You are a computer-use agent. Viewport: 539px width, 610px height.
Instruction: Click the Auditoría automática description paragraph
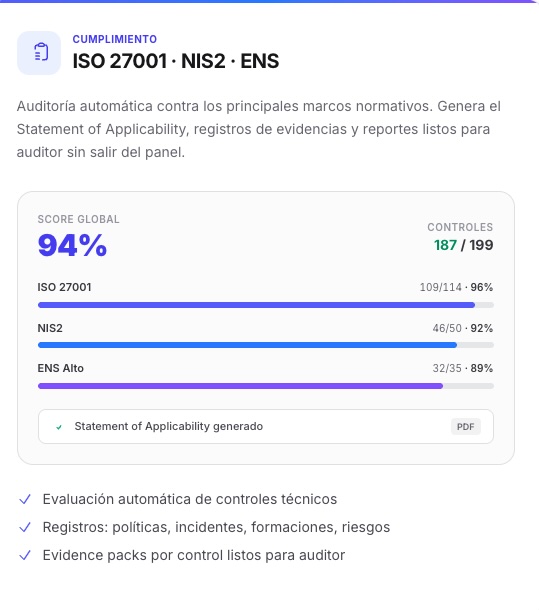click(259, 129)
